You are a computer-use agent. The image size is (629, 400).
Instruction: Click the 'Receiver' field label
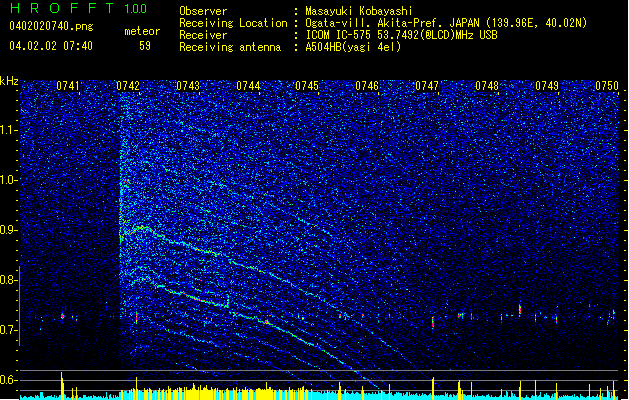click(x=203, y=35)
